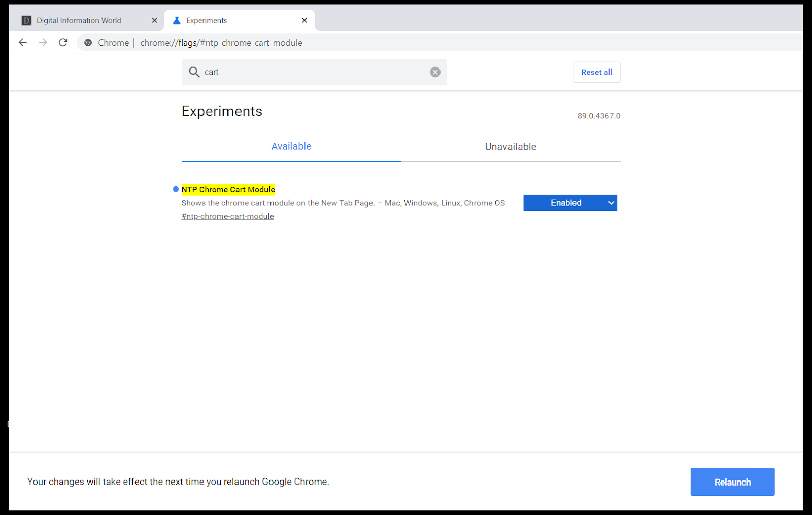The height and width of the screenshot is (515, 812).
Task: Click the Experiments beaker tab icon
Action: pyautogui.click(x=176, y=20)
